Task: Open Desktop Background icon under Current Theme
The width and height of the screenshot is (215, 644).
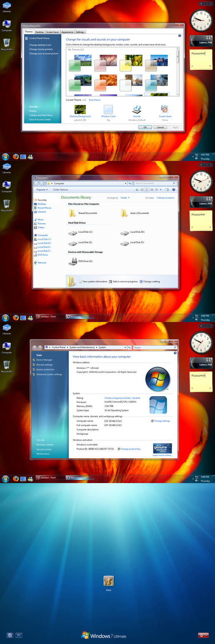Action: tap(80, 109)
